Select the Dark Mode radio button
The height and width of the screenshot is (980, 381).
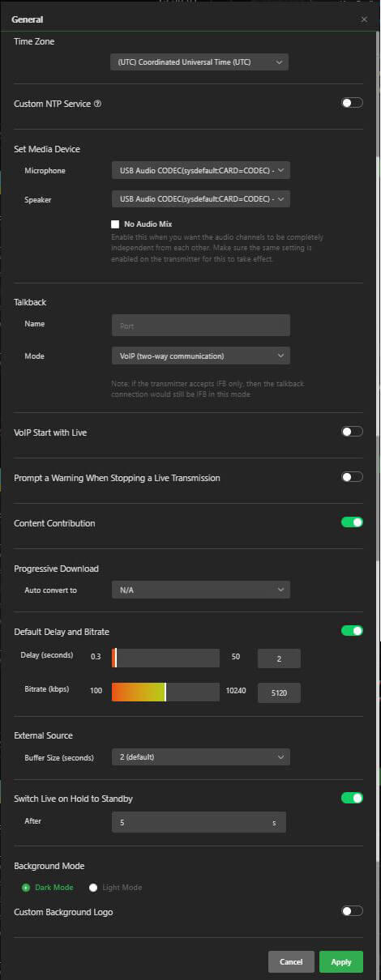click(x=26, y=888)
